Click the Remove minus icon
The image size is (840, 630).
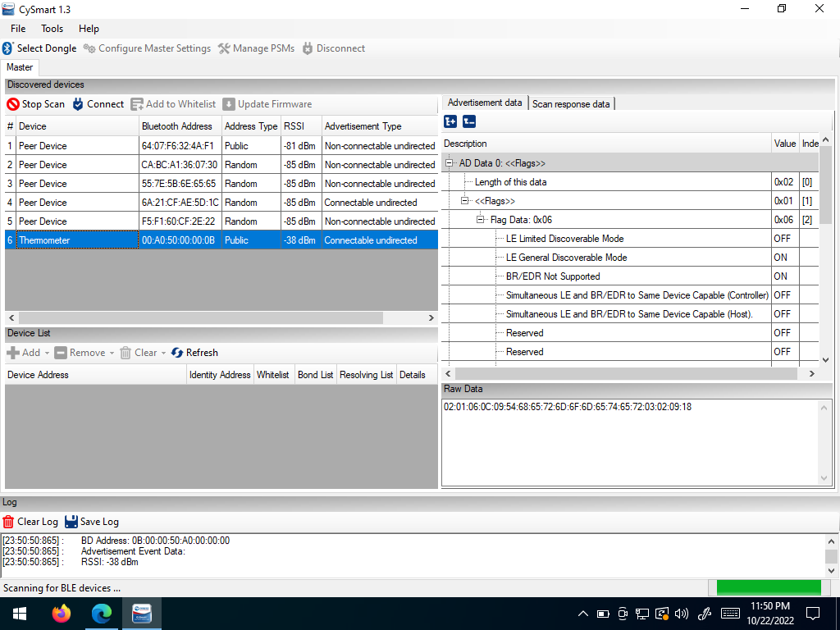(61, 353)
